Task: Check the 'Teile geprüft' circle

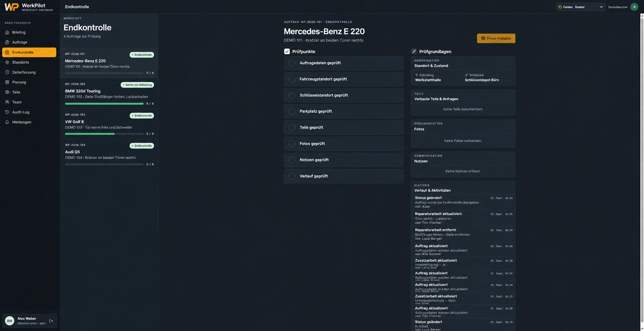Action: click(x=292, y=128)
